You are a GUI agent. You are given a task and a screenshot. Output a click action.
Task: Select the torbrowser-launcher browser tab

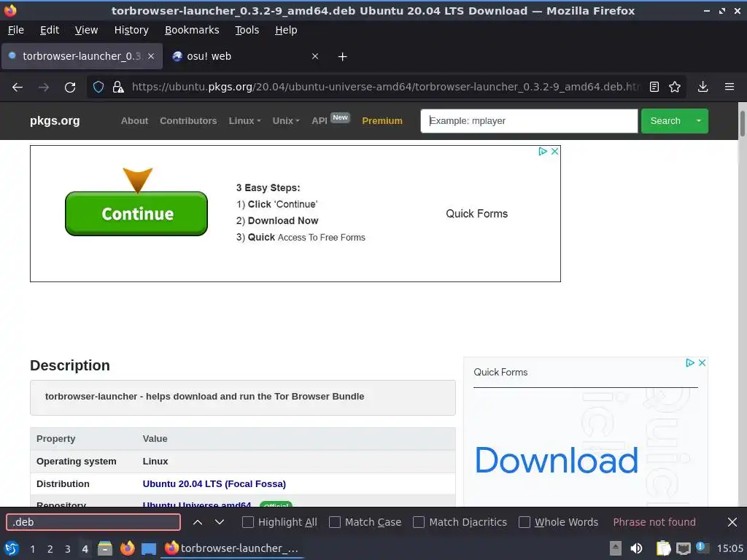[x=82, y=56]
